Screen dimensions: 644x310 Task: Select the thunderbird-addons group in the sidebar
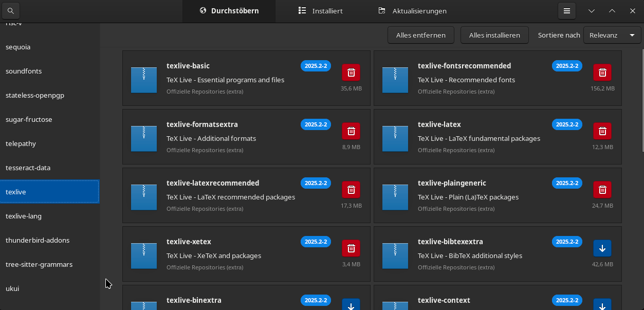(x=49, y=240)
